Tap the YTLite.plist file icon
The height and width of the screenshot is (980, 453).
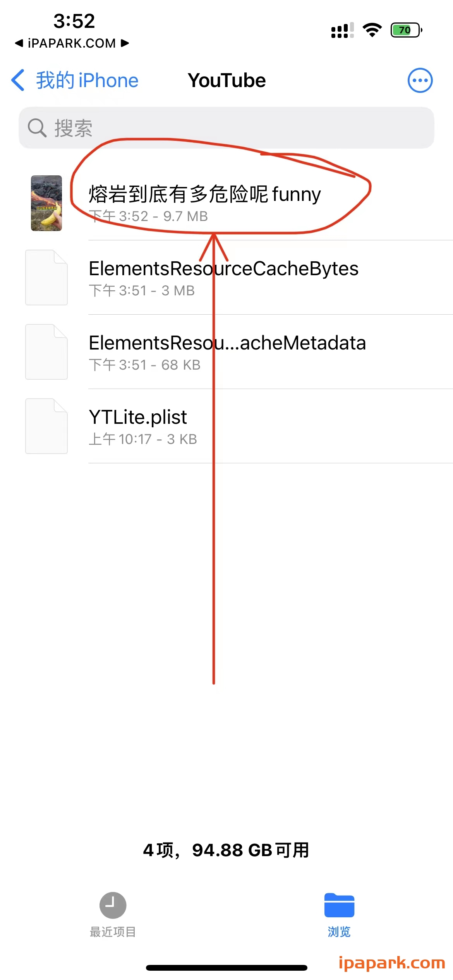pos(46,426)
